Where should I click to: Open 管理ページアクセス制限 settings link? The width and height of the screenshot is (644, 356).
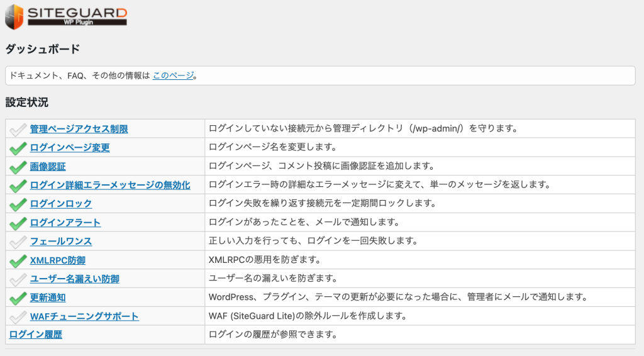click(x=79, y=129)
